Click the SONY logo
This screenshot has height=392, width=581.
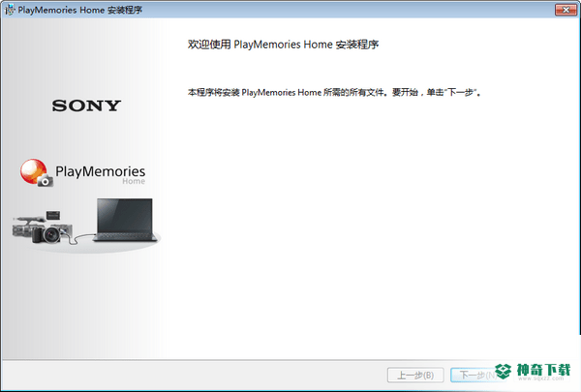click(86, 106)
